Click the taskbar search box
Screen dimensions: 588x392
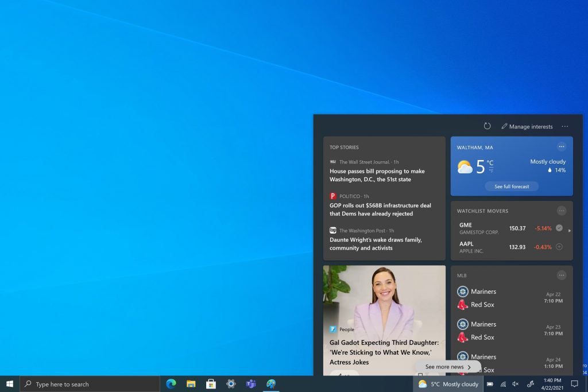[90, 384]
